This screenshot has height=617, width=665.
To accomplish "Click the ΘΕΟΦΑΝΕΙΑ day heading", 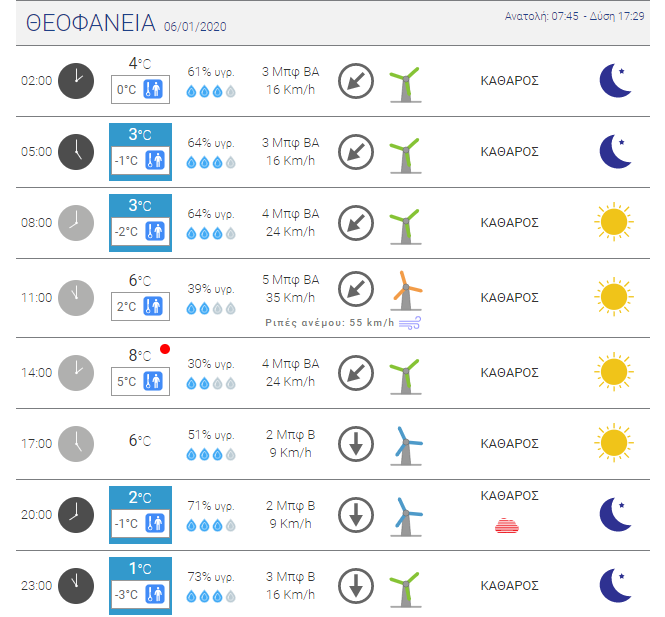I will 90,23.
